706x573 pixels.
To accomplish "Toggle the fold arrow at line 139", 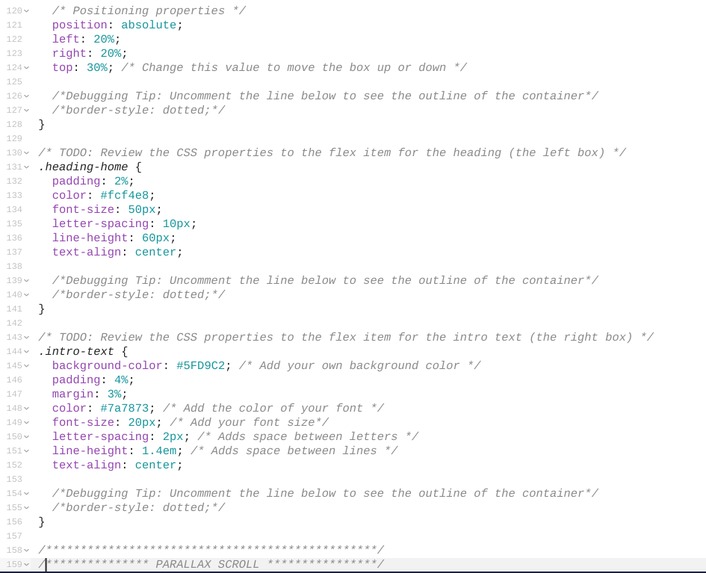I will tap(27, 280).
